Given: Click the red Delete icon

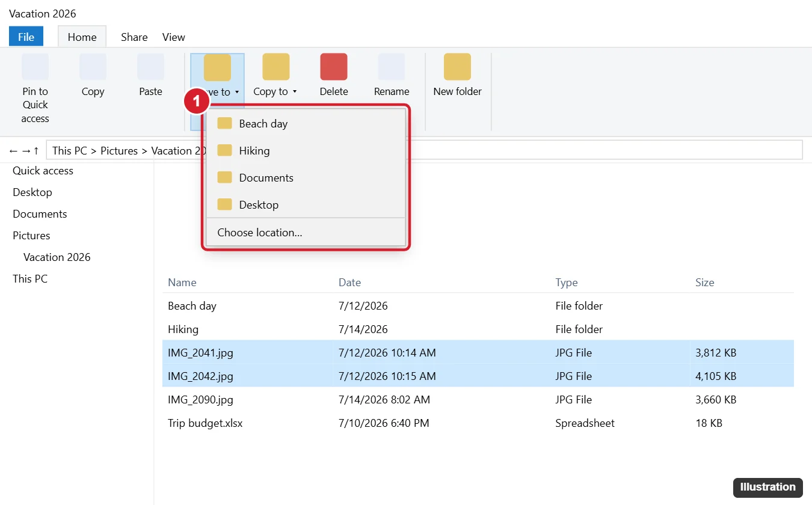Looking at the screenshot, I should tap(334, 67).
